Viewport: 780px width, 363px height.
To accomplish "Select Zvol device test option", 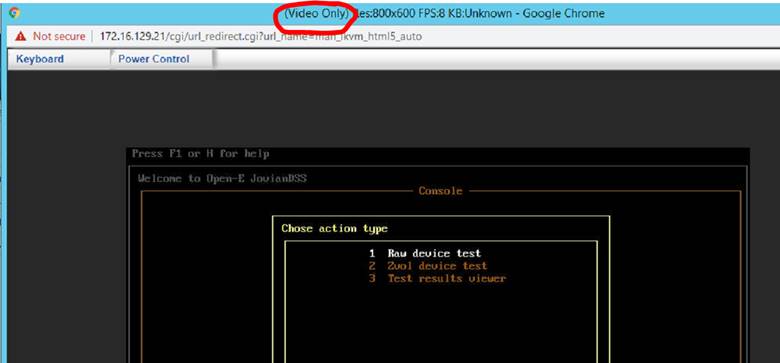I will pos(428,266).
